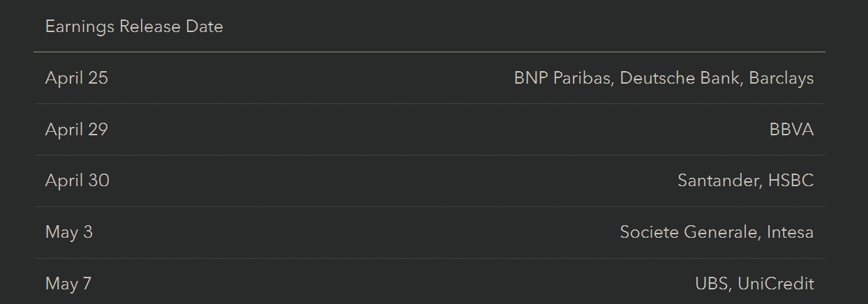Click the separator between April 30 and May 3 rows
The image size is (868, 304).
click(429, 206)
